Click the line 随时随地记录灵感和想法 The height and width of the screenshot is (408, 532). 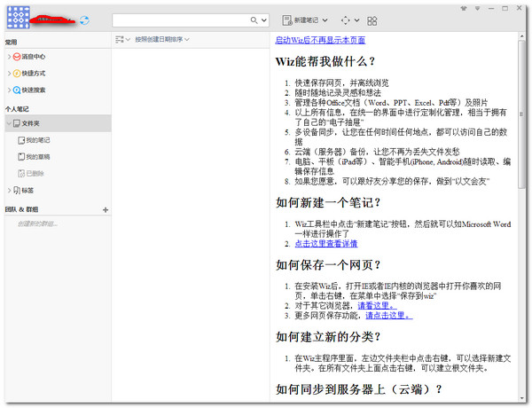338,92
